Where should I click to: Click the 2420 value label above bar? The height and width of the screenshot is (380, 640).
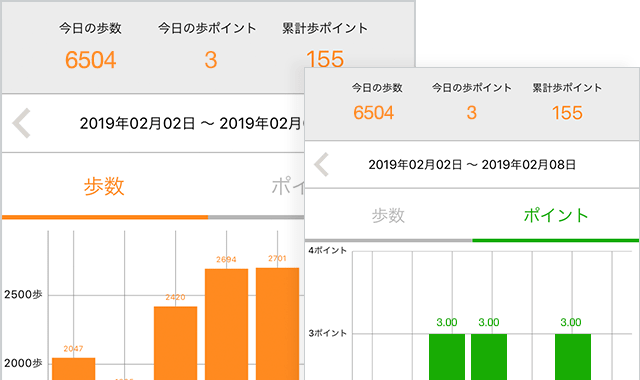[x=176, y=297]
